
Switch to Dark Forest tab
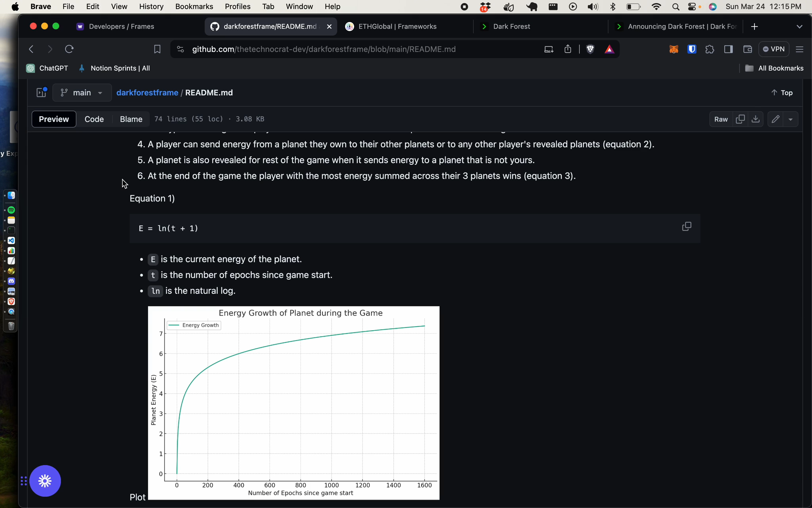511,27
